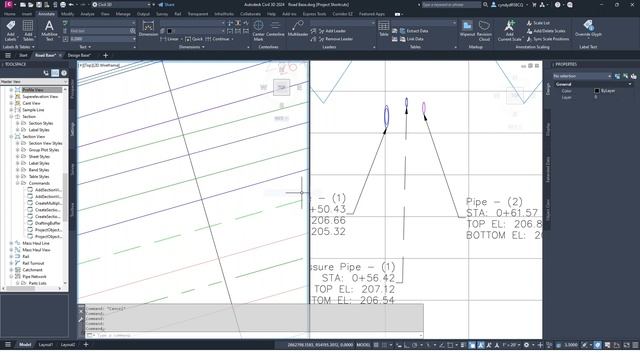640x360 pixels.
Task: Open the No selection dropdown in Properties
Action: click(x=582, y=76)
